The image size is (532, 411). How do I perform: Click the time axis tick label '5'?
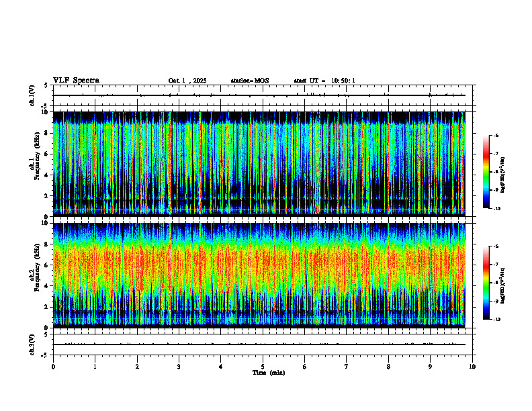pos(263,367)
